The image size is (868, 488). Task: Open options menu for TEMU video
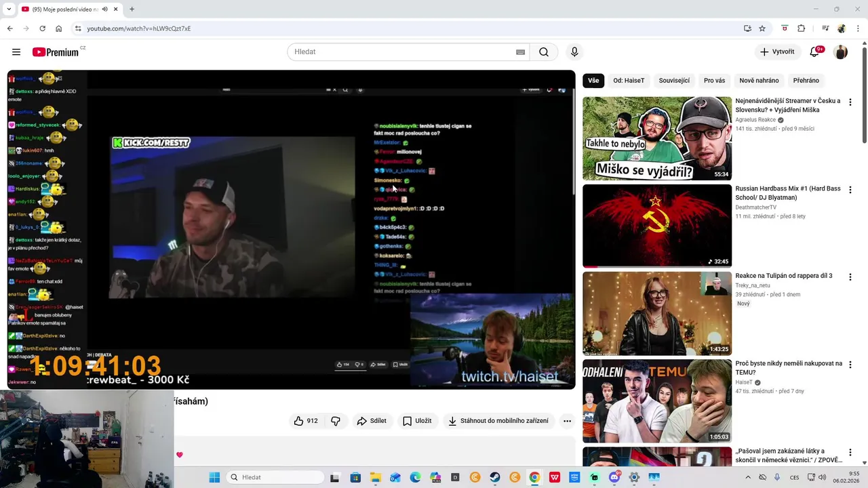(850, 365)
